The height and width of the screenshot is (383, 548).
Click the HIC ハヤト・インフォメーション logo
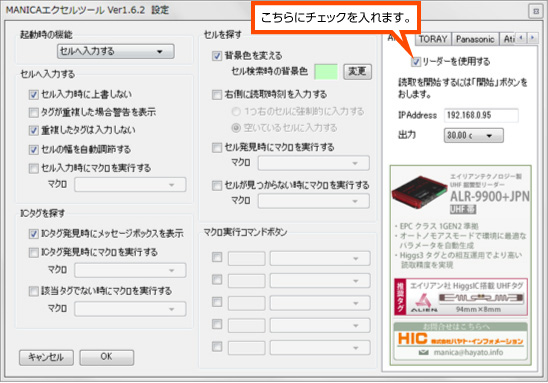[460, 339]
